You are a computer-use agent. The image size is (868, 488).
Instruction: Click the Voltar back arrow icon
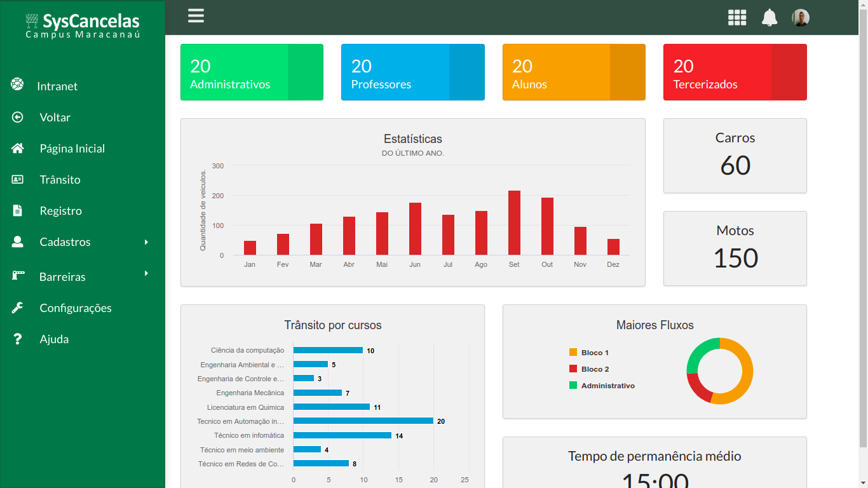17,117
